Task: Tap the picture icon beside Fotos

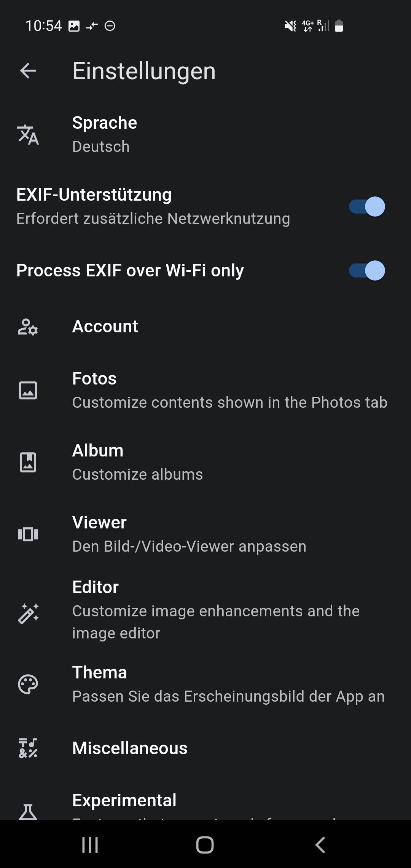Action: pyautogui.click(x=28, y=391)
